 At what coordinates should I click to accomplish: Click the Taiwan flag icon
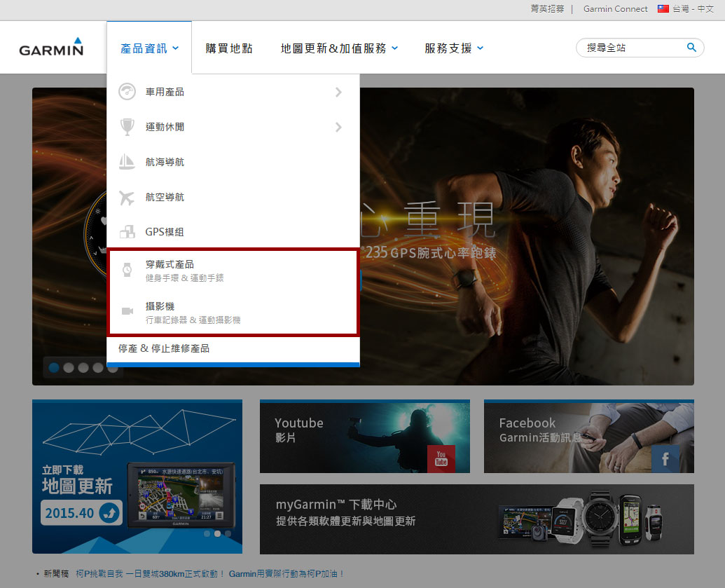(663, 9)
